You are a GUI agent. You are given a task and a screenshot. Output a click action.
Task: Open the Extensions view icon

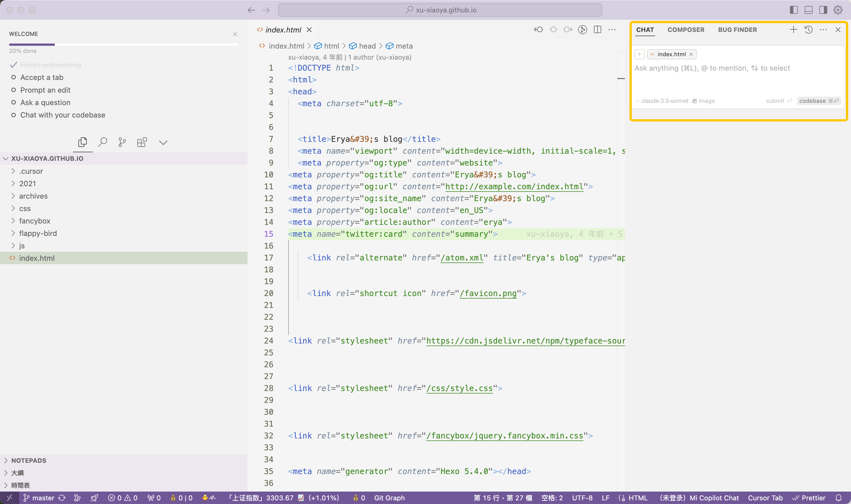[142, 142]
